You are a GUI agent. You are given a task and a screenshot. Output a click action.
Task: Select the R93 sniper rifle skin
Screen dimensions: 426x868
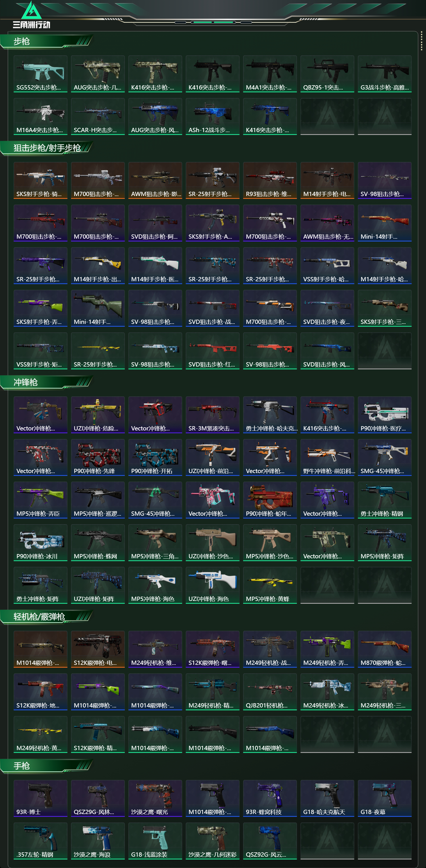[x=270, y=180]
